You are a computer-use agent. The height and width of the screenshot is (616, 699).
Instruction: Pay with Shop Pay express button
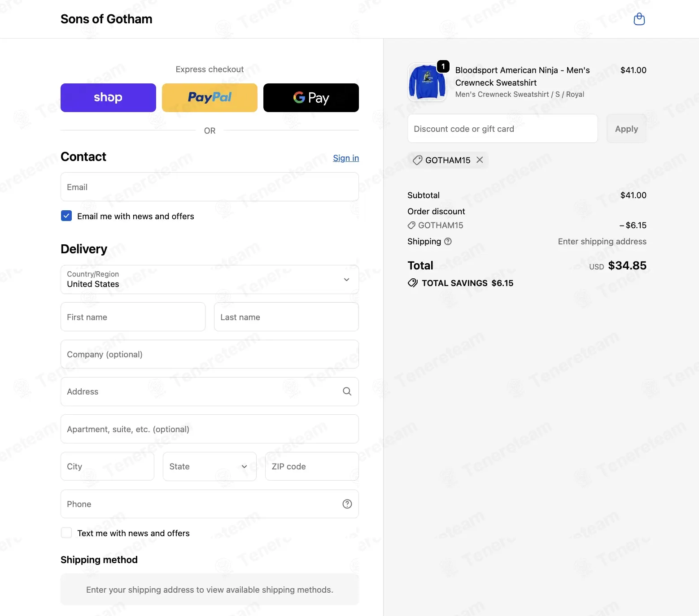pos(108,98)
